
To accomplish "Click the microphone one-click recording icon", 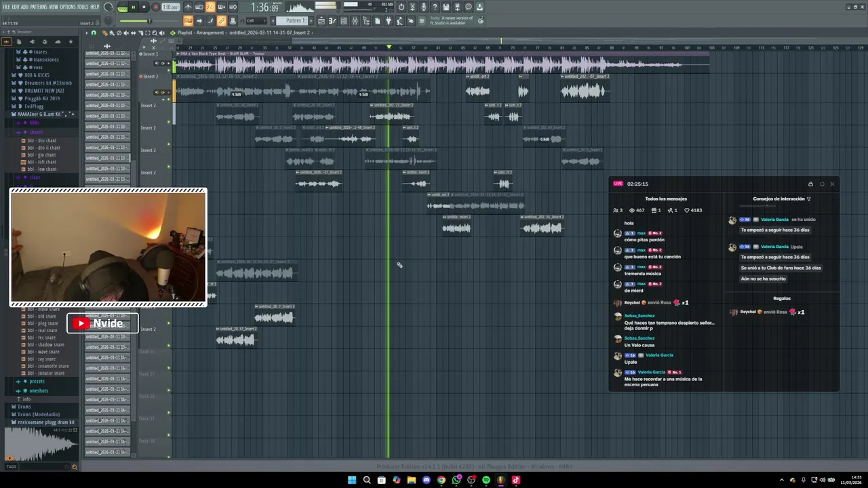I will pyautogui.click(x=424, y=7).
